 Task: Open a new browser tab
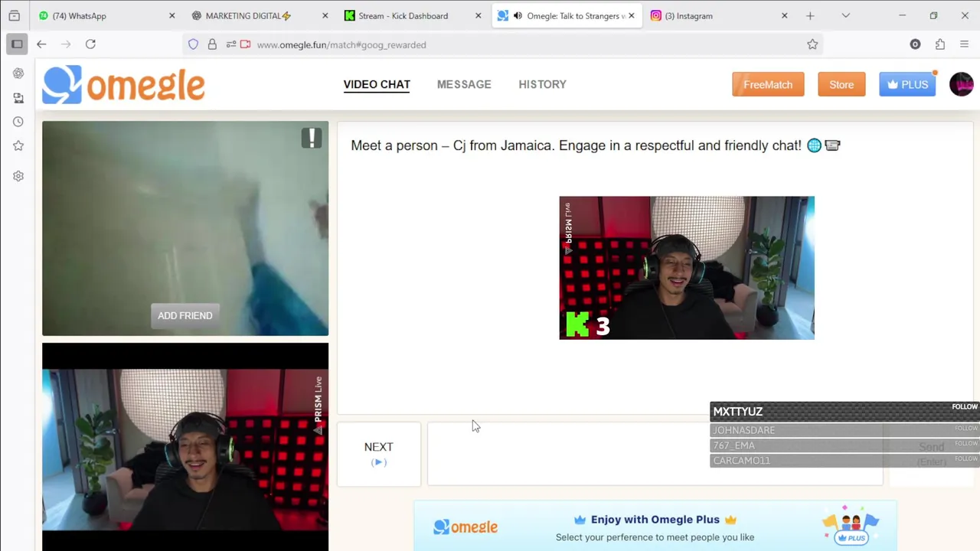point(810,15)
